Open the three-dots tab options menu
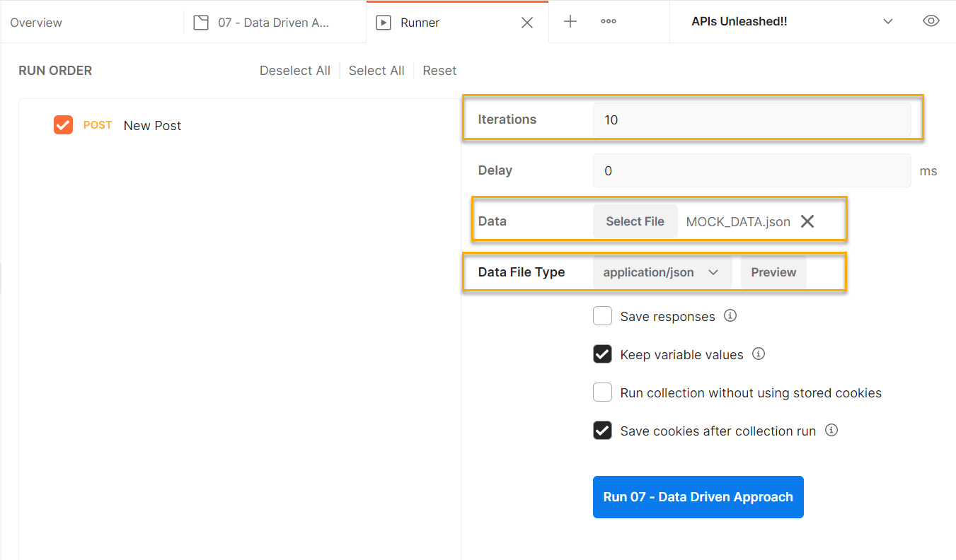Screen dimensions: 956x560 tap(609, 22)
